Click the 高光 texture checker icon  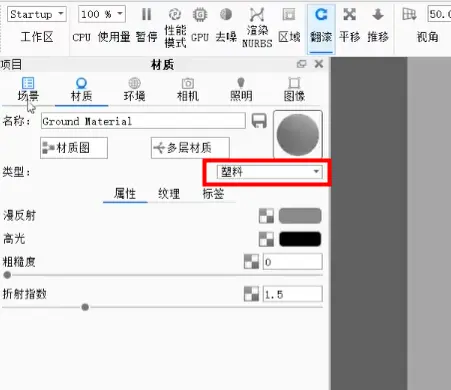(x=266, y=239)
